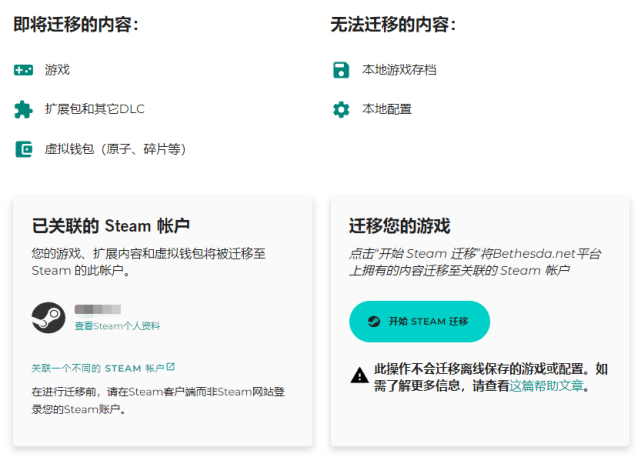Select the 虚拟钱包（原子、碎片等）text
This screenshot has height=467, width=641.
pyautogui.click(x=115, y=149)
